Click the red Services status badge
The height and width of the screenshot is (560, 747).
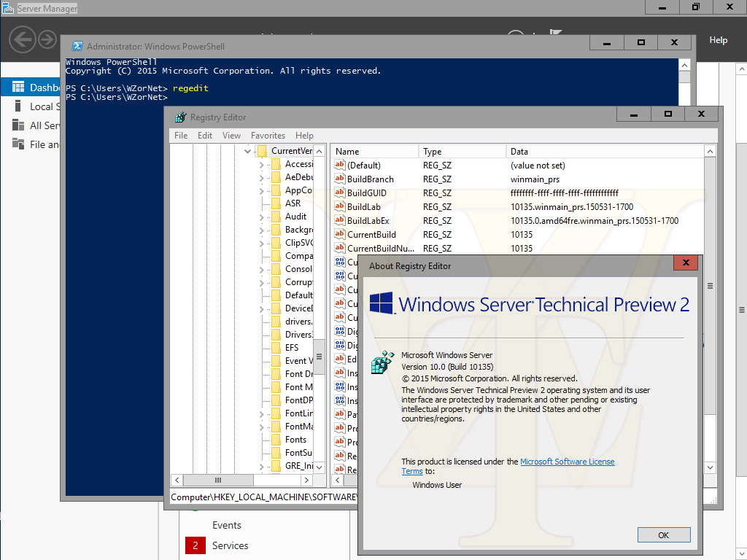(195, 545)
